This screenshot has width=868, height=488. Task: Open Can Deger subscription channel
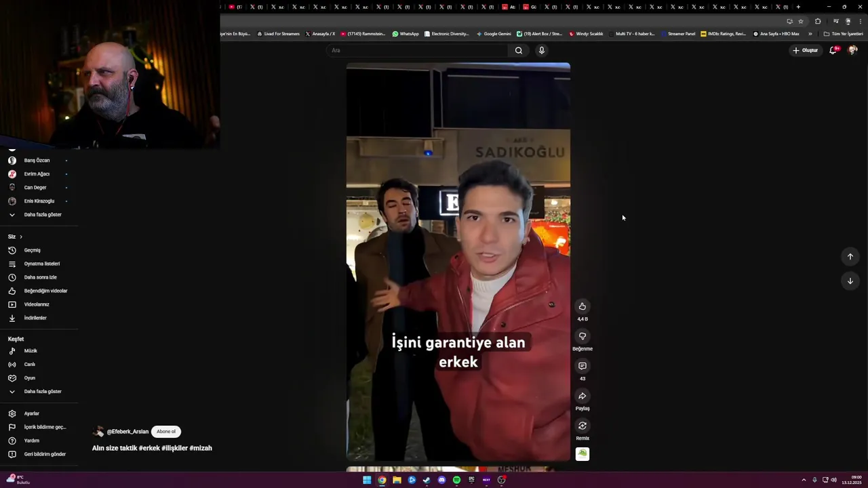pos(38,188)
